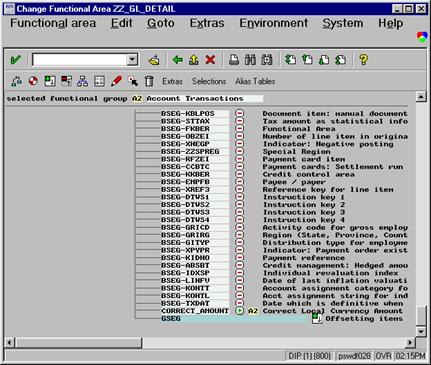The height and width of the screenshot is (365, 431).
Task: Click the yellow Exit up-arrow icon
Action: click(x=194, y=60)
